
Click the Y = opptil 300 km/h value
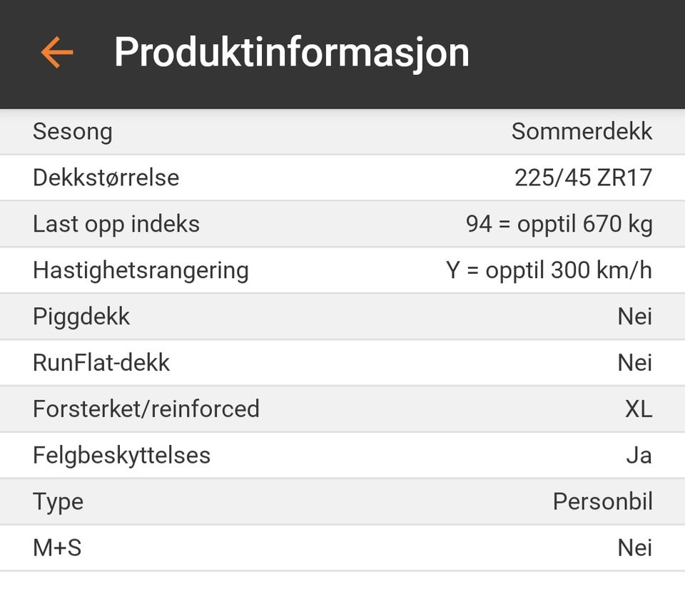click(549, 270)
